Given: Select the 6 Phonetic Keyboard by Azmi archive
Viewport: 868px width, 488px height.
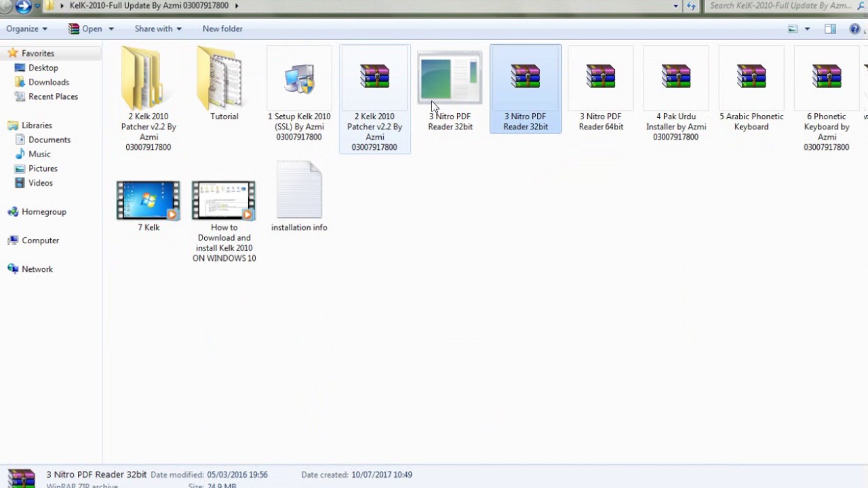Looking at the screenshot, I should (x=827, y=100).
